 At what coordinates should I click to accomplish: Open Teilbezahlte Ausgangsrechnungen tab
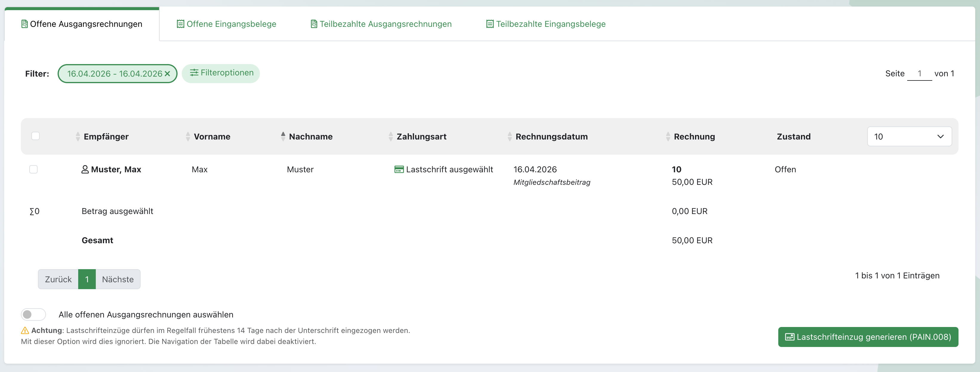pyautogui.click(x=381, y=24)
